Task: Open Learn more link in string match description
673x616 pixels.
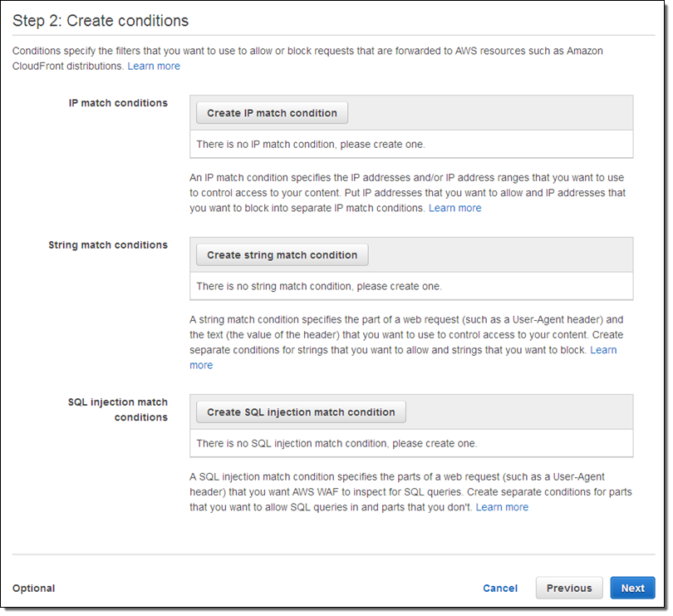Action: 602,351
